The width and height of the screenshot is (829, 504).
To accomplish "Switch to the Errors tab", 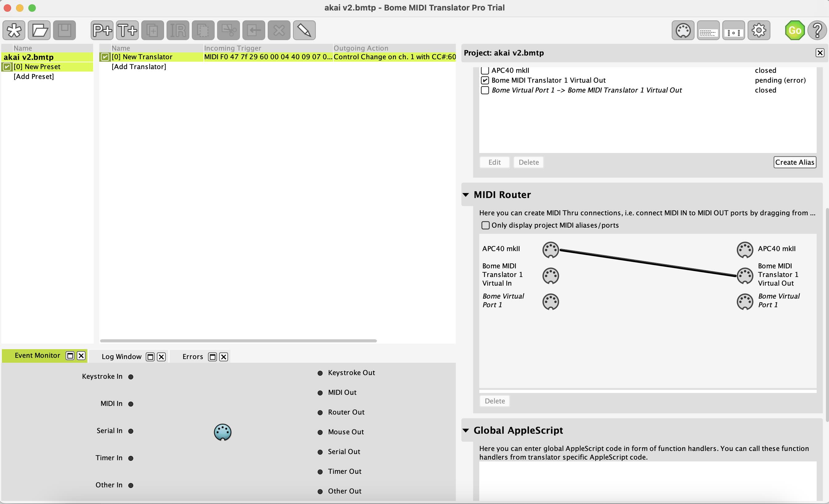I will (x=193, y=356).
